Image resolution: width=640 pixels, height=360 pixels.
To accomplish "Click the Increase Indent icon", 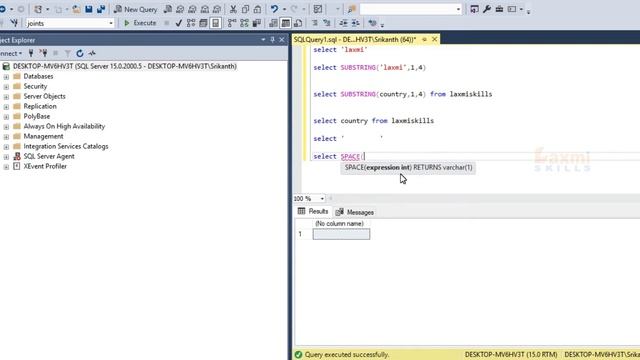I will 356,23.
